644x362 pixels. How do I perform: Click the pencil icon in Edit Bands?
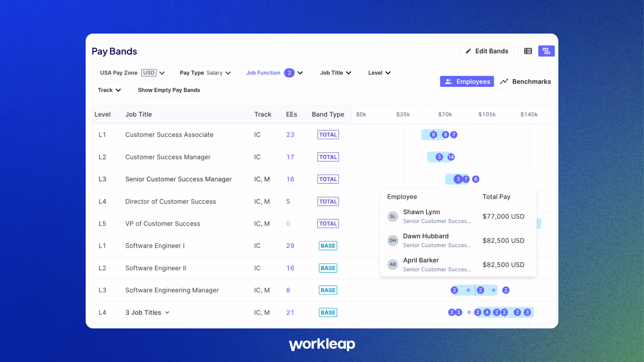click(468, 51)
